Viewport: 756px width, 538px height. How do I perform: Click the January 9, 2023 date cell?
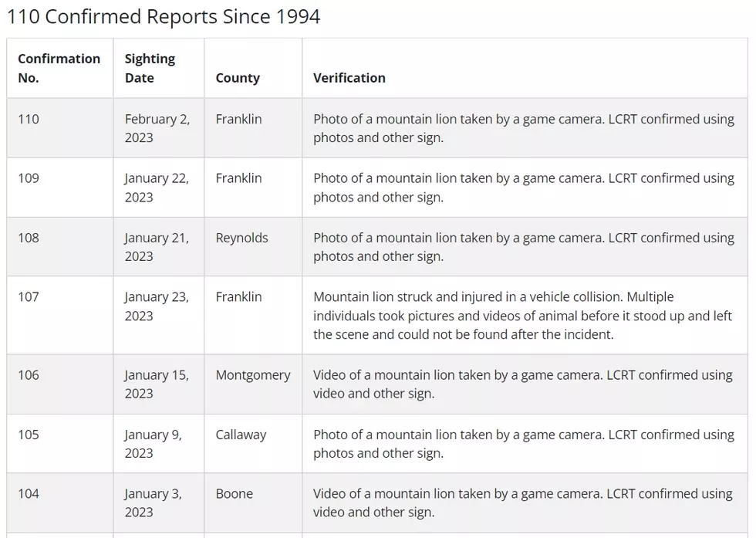tap(159, 443)
